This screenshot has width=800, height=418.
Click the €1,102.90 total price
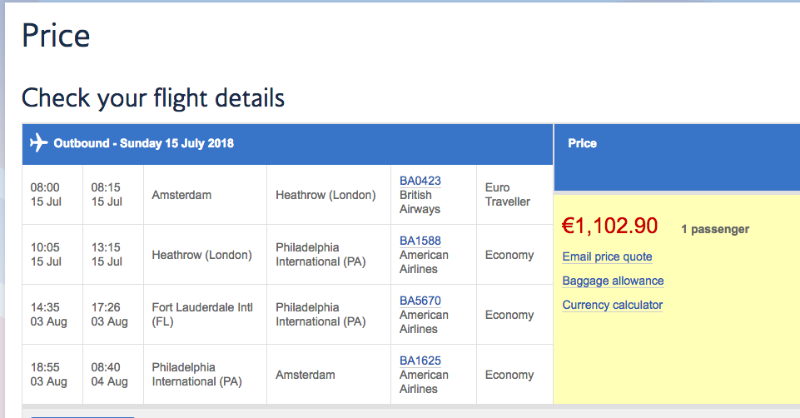[610, 226]
